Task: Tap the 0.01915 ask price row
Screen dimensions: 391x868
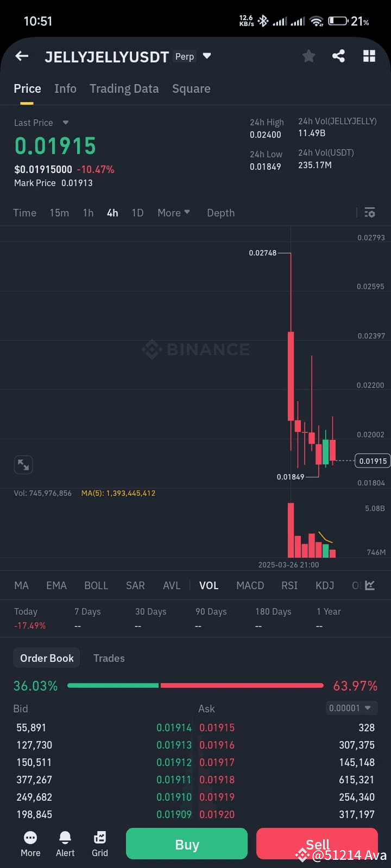Action: point(217,727)
